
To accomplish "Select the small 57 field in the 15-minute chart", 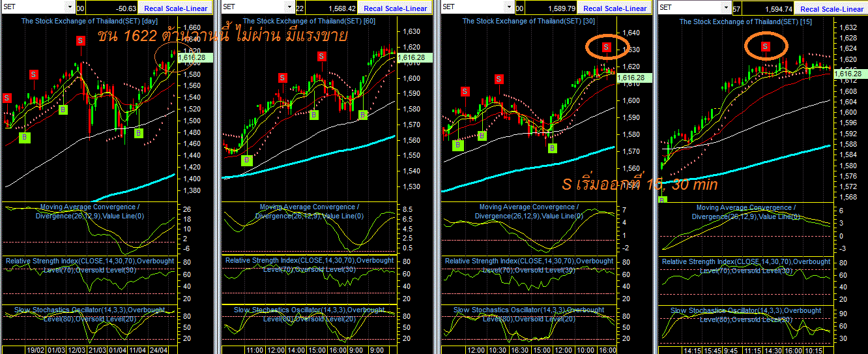I will tap(736, 8).
